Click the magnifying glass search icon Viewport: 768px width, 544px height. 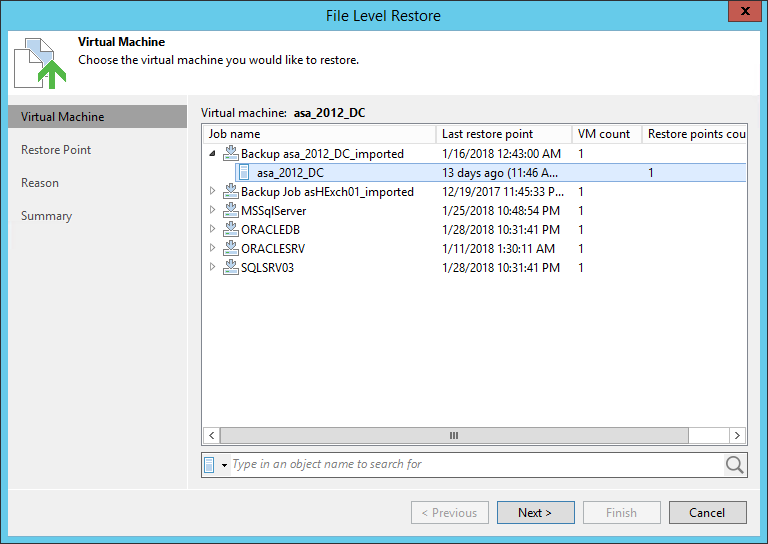735,465
